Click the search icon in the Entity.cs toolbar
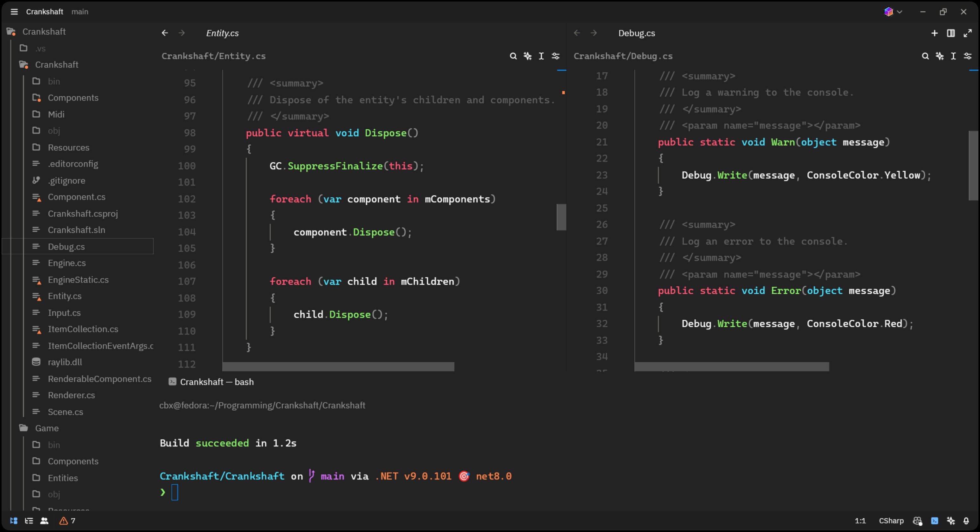Screen dimensions: 980x532 tap(513, 56)
